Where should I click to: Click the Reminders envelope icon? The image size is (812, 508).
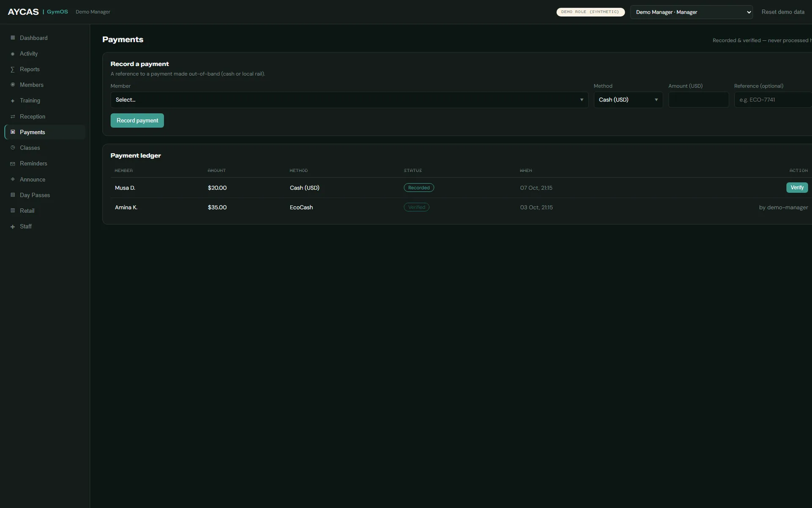click(x=13, y=163)
